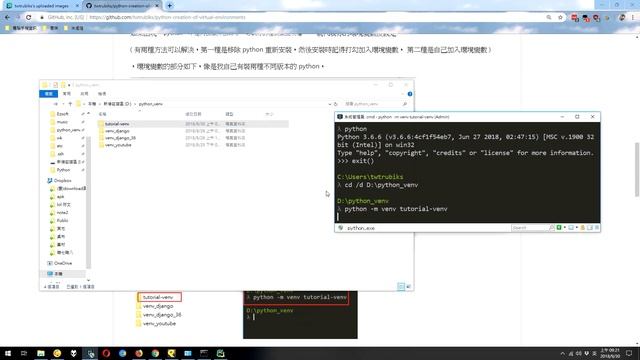This screenshot has height=360, width=640.
Task: Open the Opera browser taskbar icon
Action: pos(106,353)
